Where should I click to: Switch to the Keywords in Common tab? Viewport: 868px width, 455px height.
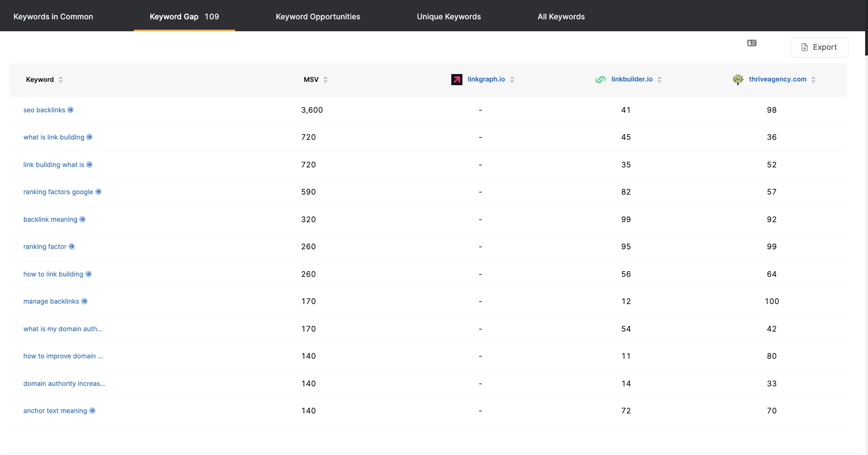coord(53,16)
